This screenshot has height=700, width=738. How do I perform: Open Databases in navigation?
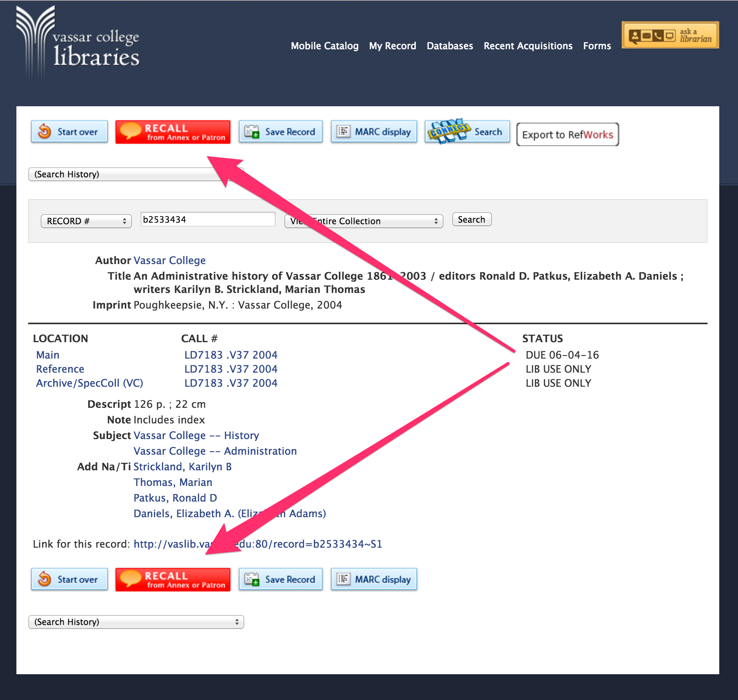pyautogui.click(x=450, y=46)
